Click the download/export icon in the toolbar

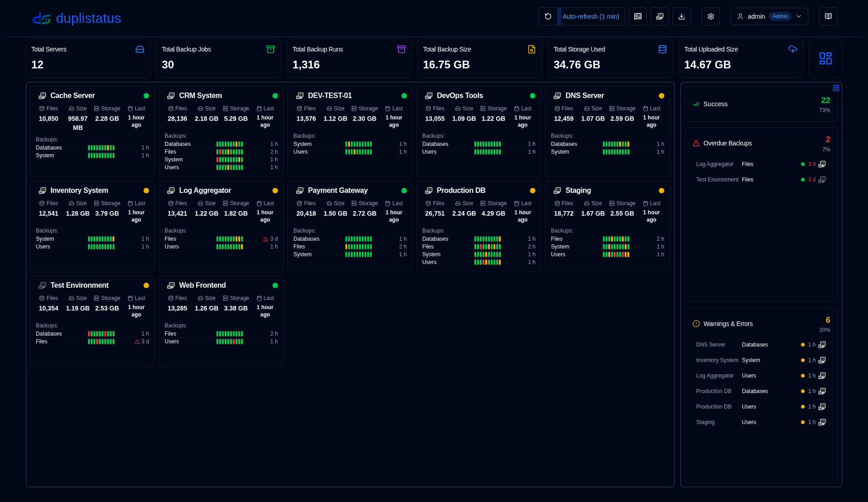[682, 16]
